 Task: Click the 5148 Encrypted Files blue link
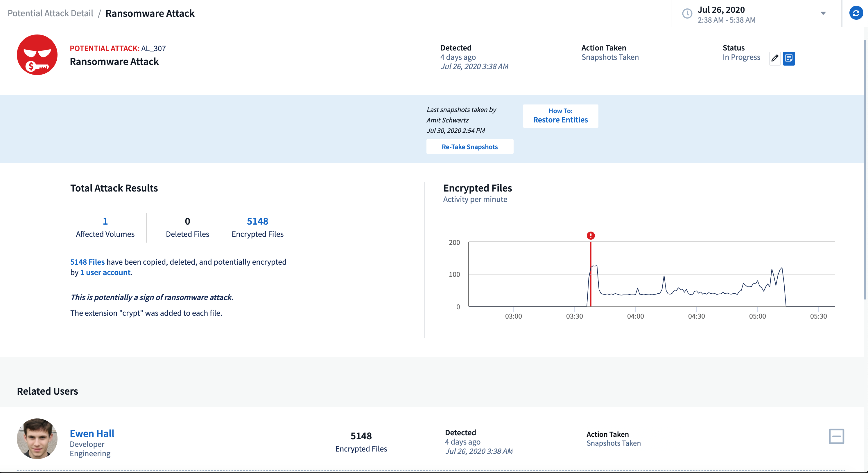click(x=257, y=221)
